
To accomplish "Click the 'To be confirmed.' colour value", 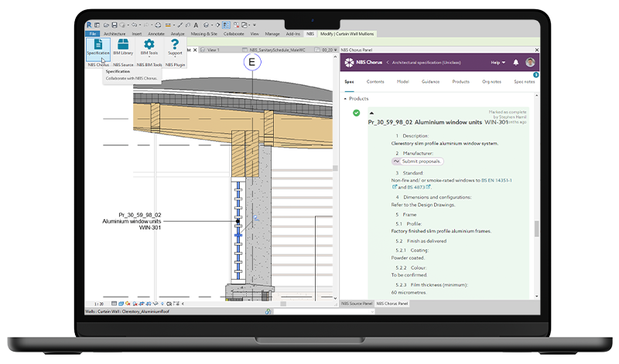I will coord(409,275).
